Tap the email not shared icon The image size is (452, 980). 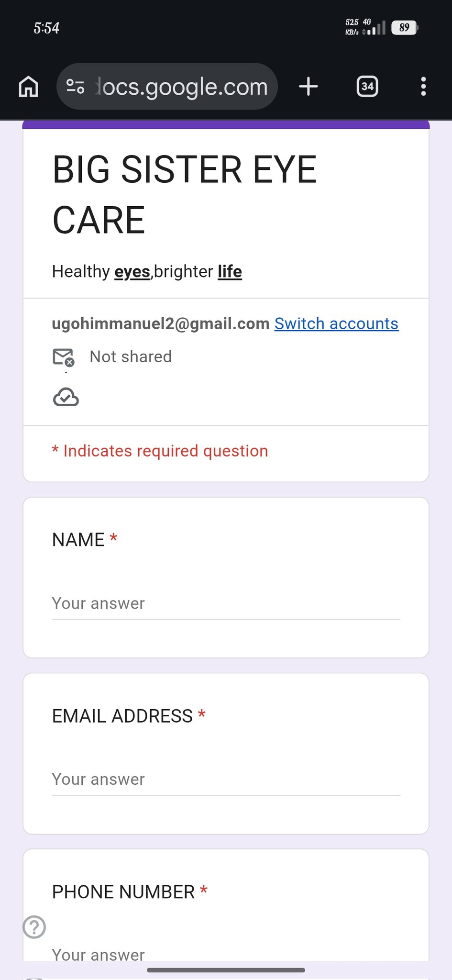(63, 357)
